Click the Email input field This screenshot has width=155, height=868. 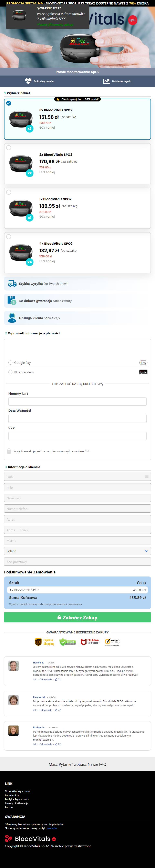click(77, 477)
